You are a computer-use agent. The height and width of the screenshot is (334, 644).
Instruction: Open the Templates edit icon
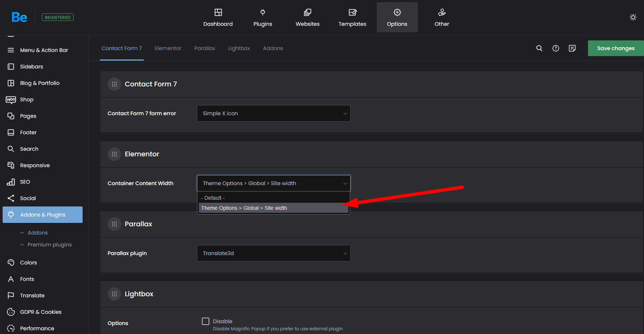click(x=352, y=12)
